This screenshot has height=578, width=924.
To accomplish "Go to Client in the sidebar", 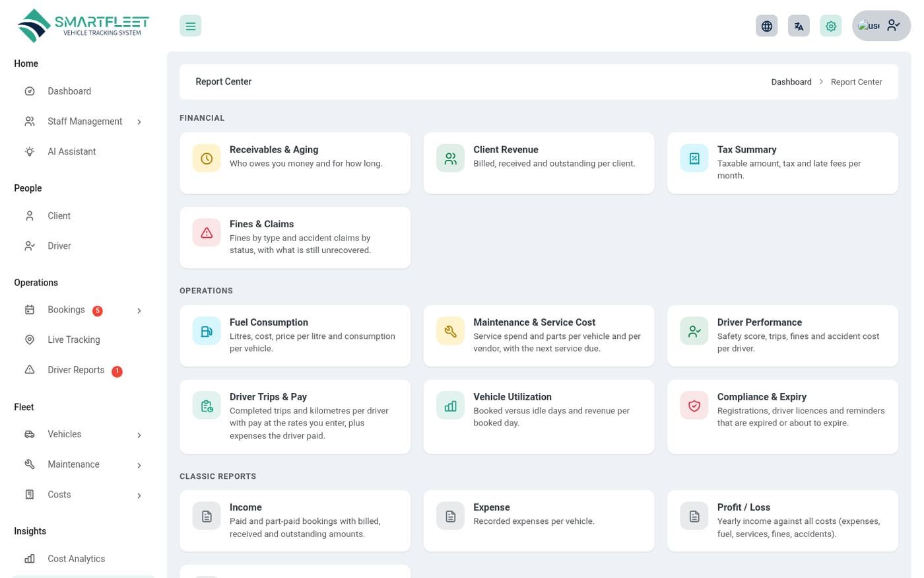I will (x=83, y=215).
